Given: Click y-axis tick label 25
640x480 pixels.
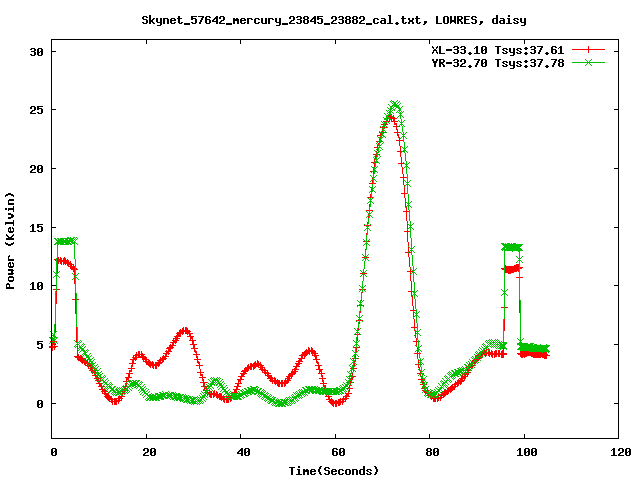Looking at the screenshot, I should pyautogui.click(x=36, y=110).
